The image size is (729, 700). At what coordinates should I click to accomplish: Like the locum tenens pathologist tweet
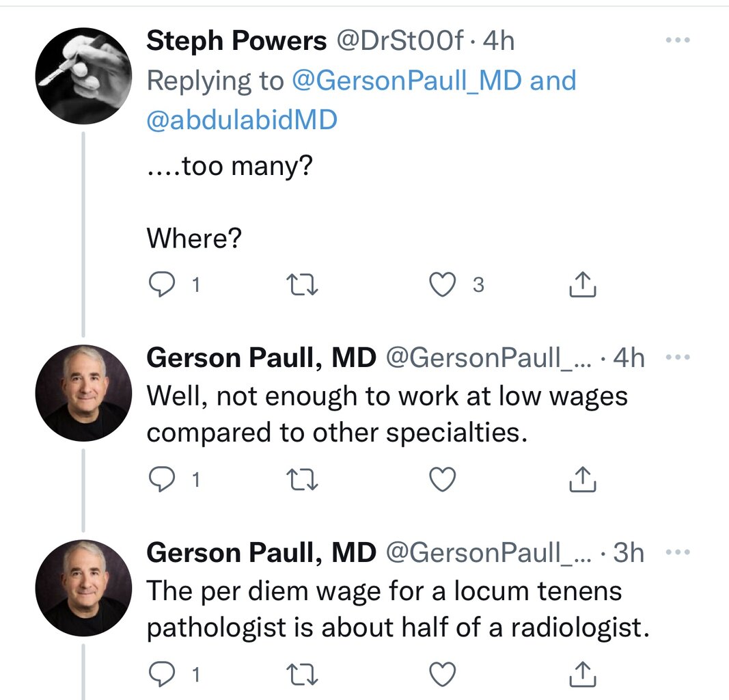click(x=442, y=675)
